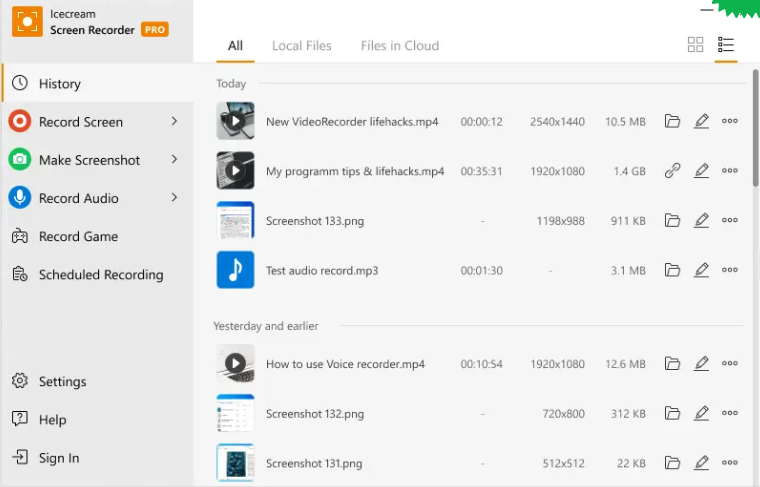Click the Make Screenshot camera icon
Viewport: 760px width, 487px height.
19,160
